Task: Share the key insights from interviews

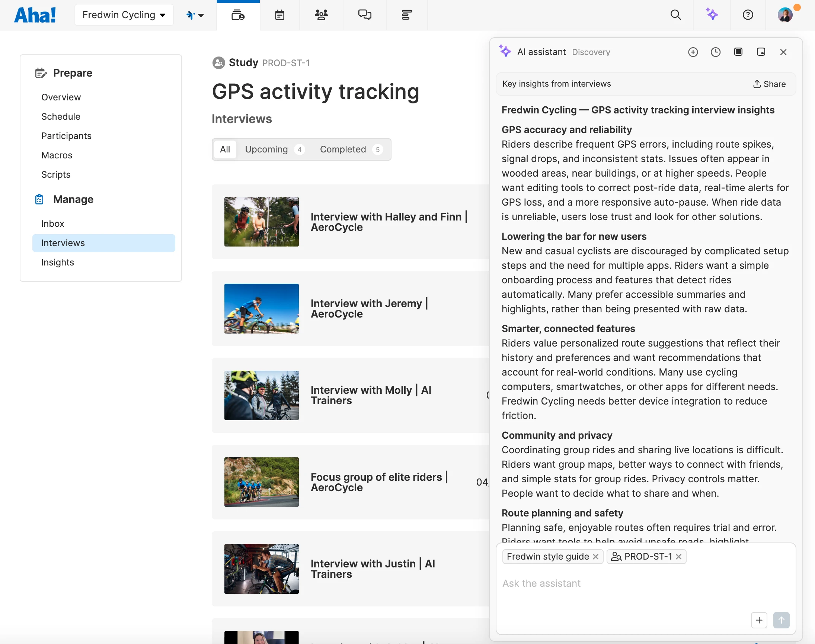Action: click(769, 84)
